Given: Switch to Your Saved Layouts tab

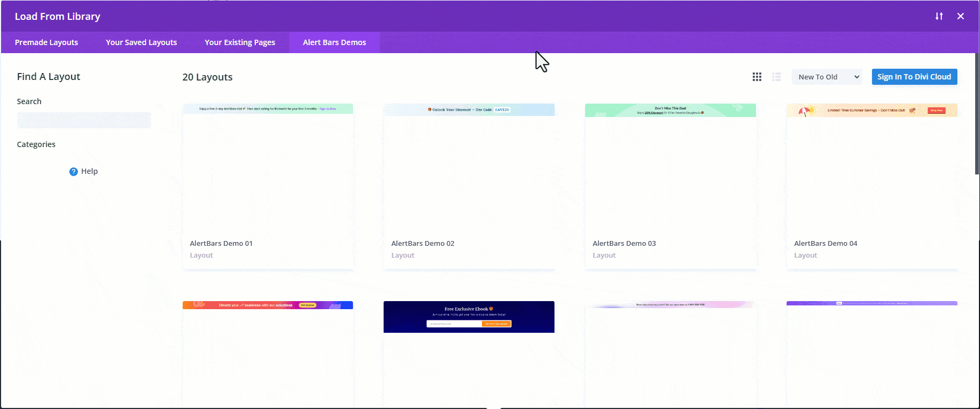Looking at the screenshot, I should (x=141, y=42).
